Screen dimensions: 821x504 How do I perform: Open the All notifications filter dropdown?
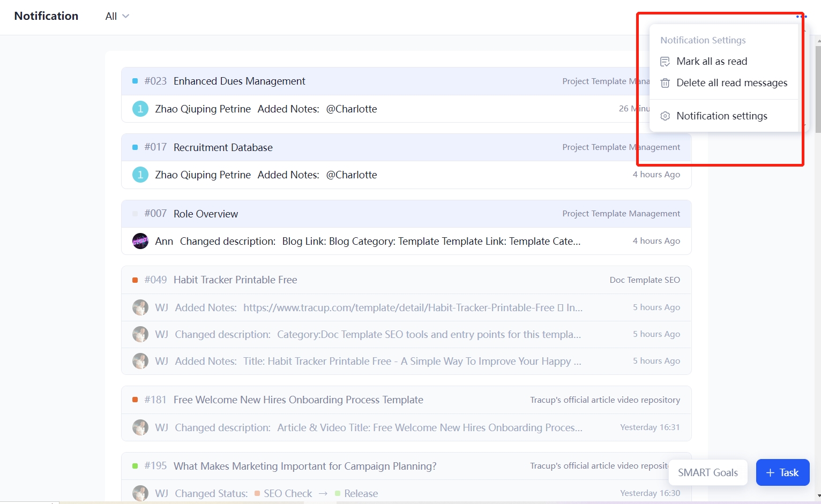coord(116,16)
